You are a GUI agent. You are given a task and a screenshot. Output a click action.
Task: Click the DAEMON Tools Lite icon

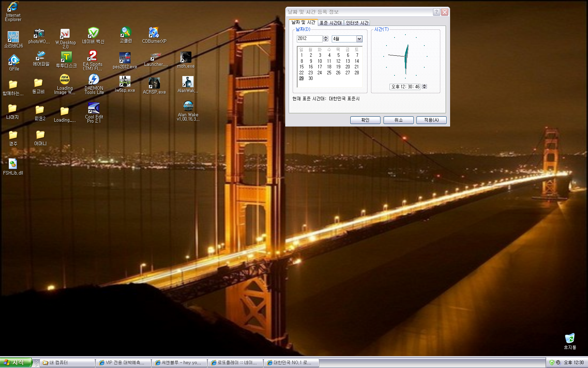tap(94, 80)
